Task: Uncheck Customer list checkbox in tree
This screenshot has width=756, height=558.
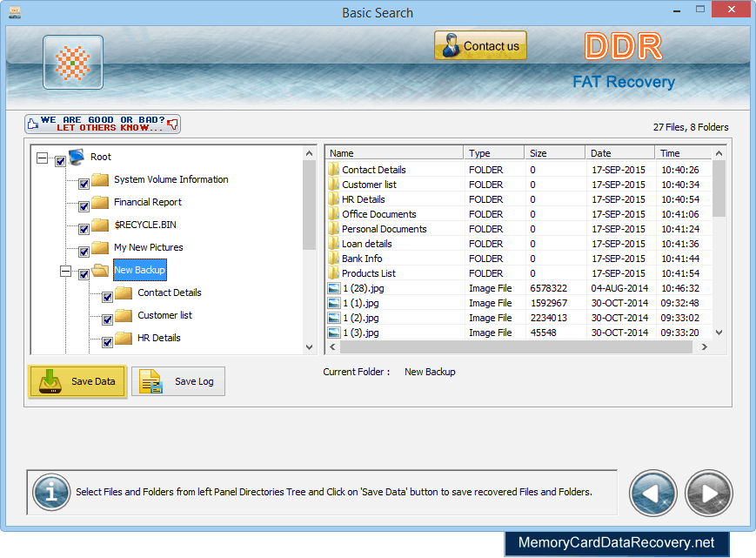Action: pyautogui.click(x=108, y=319)
